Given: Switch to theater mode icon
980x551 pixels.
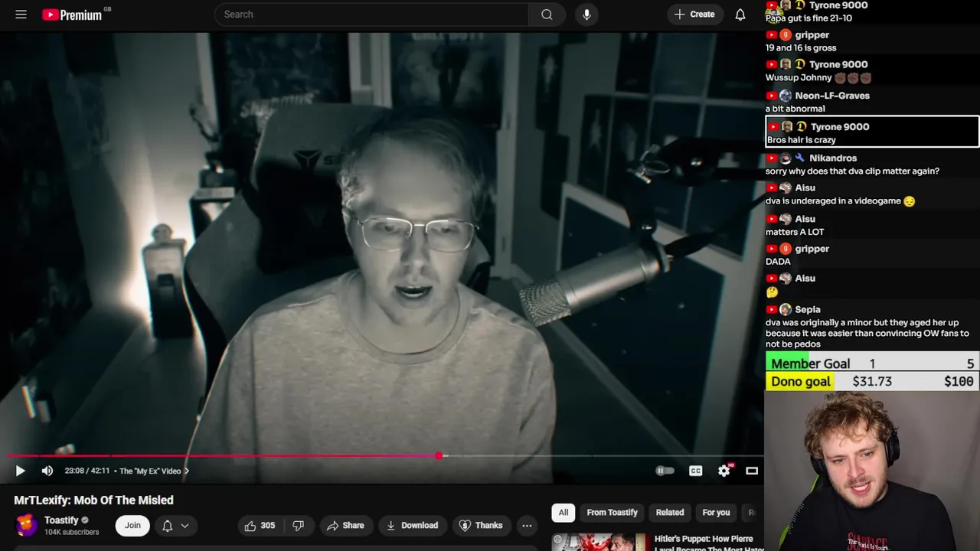Looking at the screenshot, I should click(x=752, y=471).
